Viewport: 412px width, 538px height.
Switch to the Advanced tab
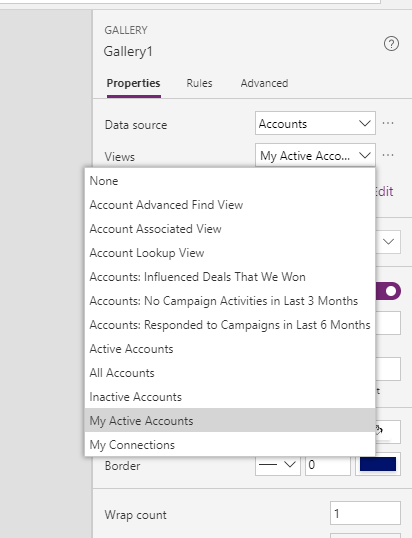click(x=264, y=83)
